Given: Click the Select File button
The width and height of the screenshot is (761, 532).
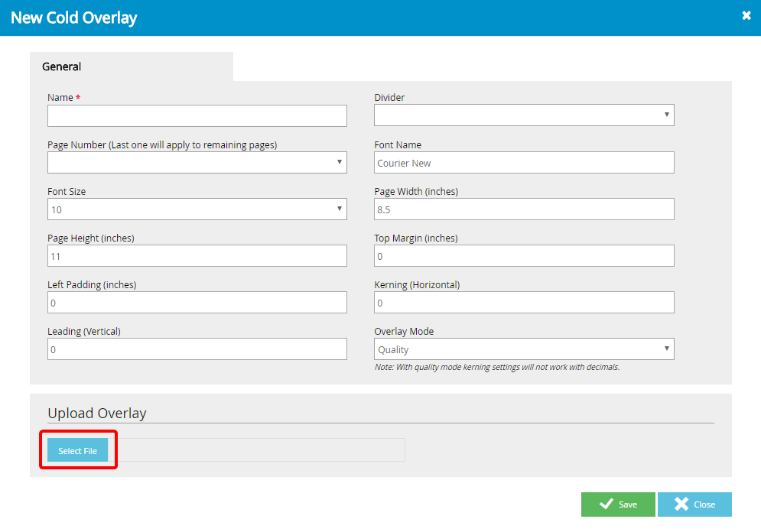Looking at the screenshot, I should (x=77, y=451).
